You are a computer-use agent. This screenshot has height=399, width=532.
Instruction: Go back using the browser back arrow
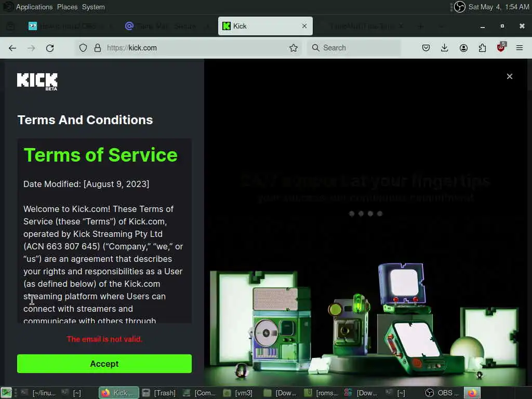coord(12,48)
